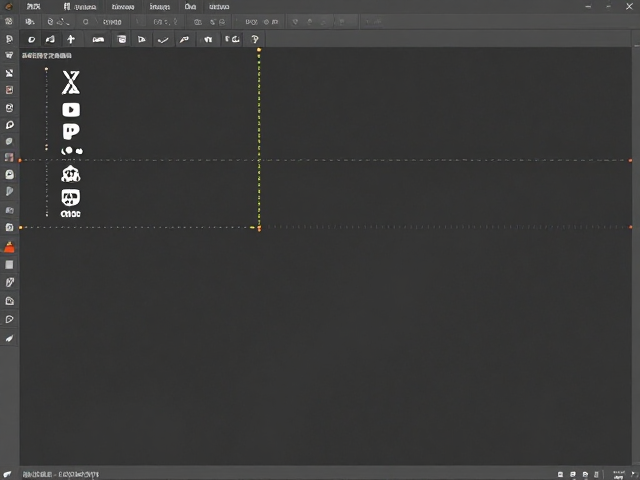Click the stacked-box icon in tool options bar
640x480 pixels.
[x=122, y=39]
